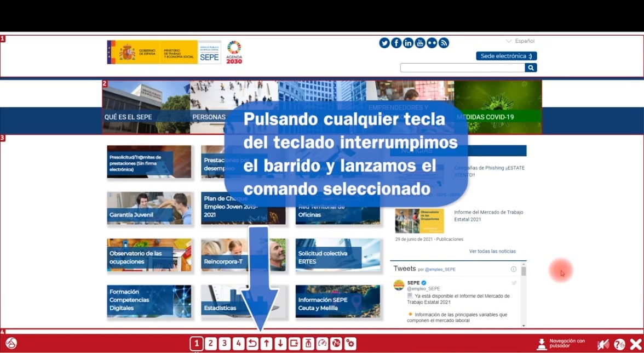This screenshot has width=644, height=353.
Task: Click the Agenda 2030 logo
Action: tap(234, 52)
